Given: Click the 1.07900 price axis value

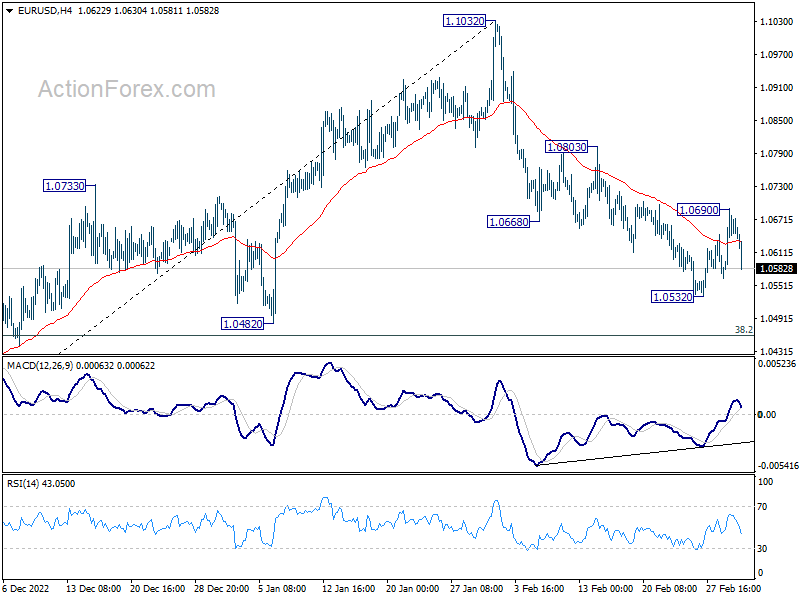Looking at the screenshot, I should 777,154.
